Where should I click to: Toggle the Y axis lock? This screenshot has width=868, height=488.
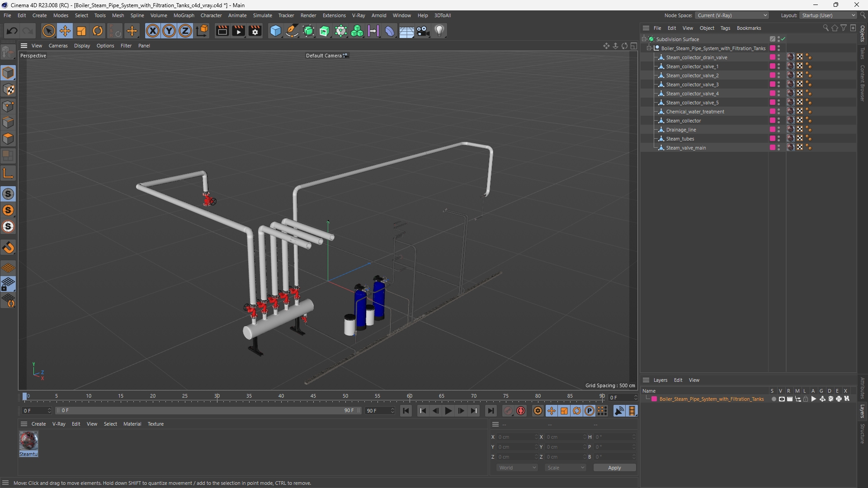[169, 31]
